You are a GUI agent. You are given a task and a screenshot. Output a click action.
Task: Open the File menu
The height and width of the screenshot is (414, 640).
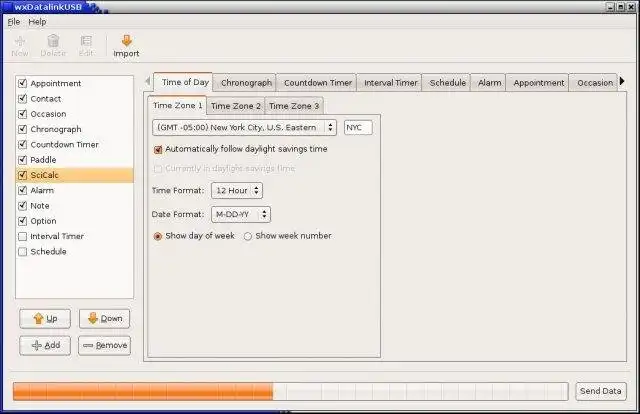click(x=13, y=22)
